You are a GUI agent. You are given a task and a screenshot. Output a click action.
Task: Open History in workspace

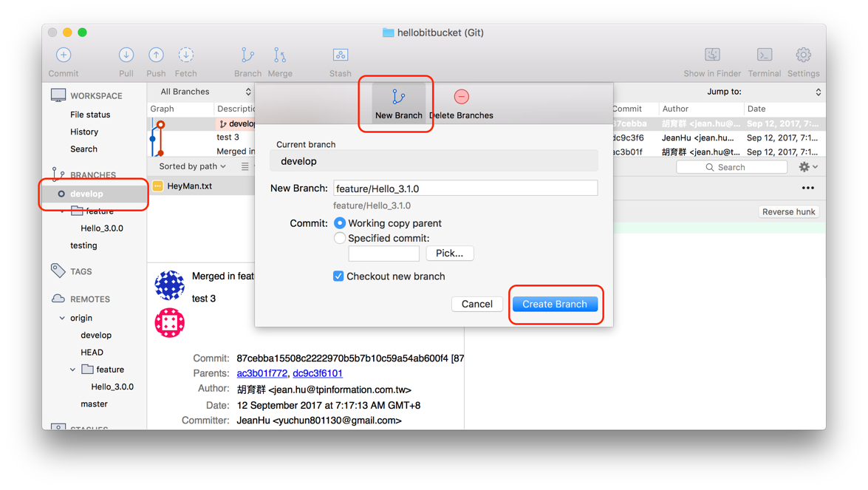pos(84,132)
